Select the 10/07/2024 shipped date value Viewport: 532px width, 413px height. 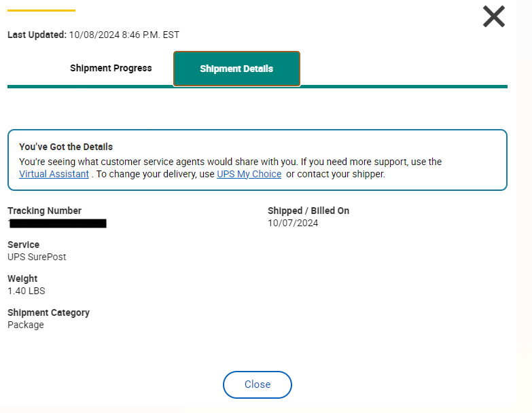293,223
